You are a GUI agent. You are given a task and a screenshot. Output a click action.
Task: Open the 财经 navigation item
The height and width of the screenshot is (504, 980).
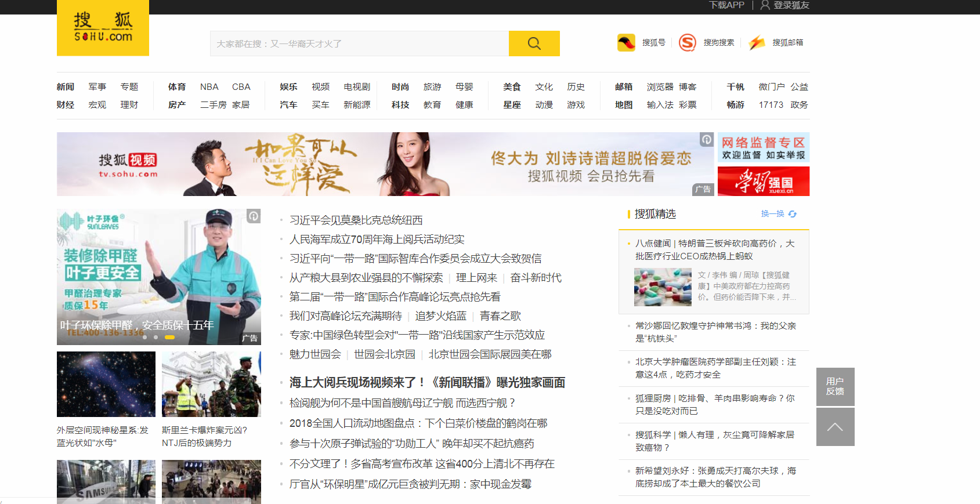tap(66, 105)
